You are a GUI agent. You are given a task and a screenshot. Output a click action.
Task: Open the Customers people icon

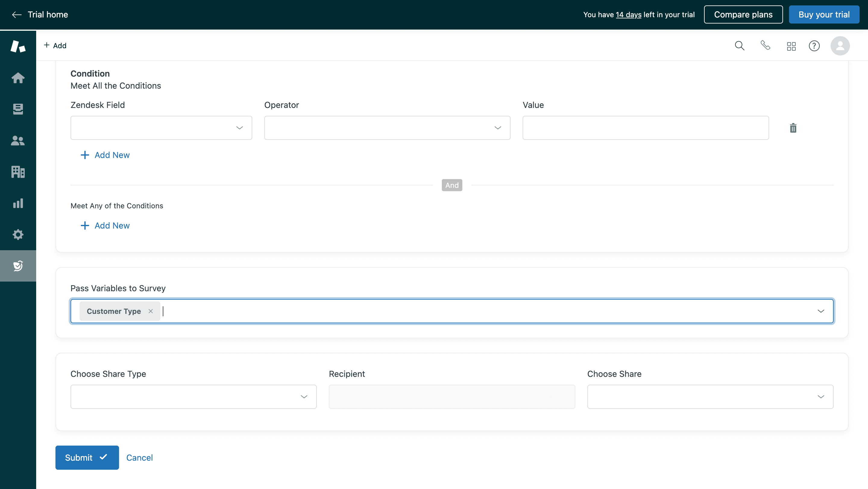click(18, 140)
